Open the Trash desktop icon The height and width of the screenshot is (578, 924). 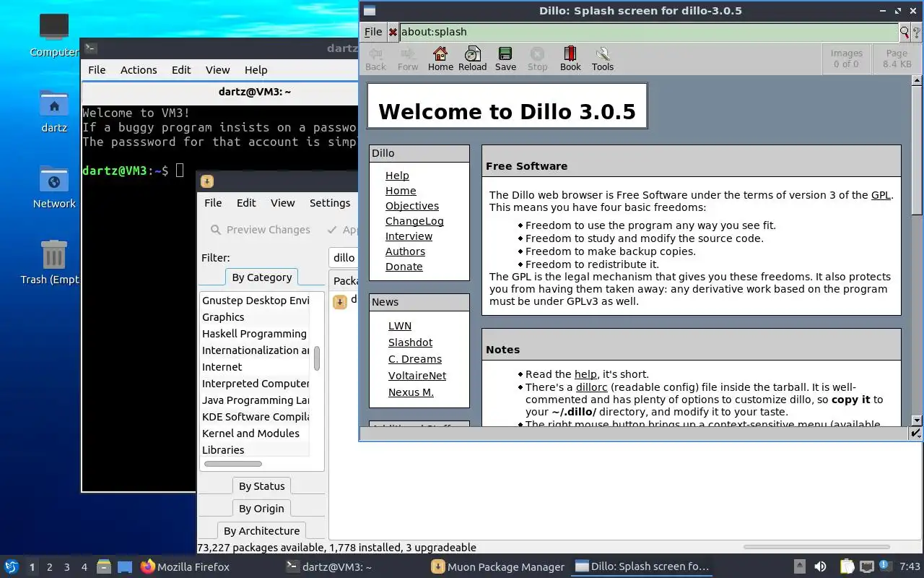click(x=54, y=262)
